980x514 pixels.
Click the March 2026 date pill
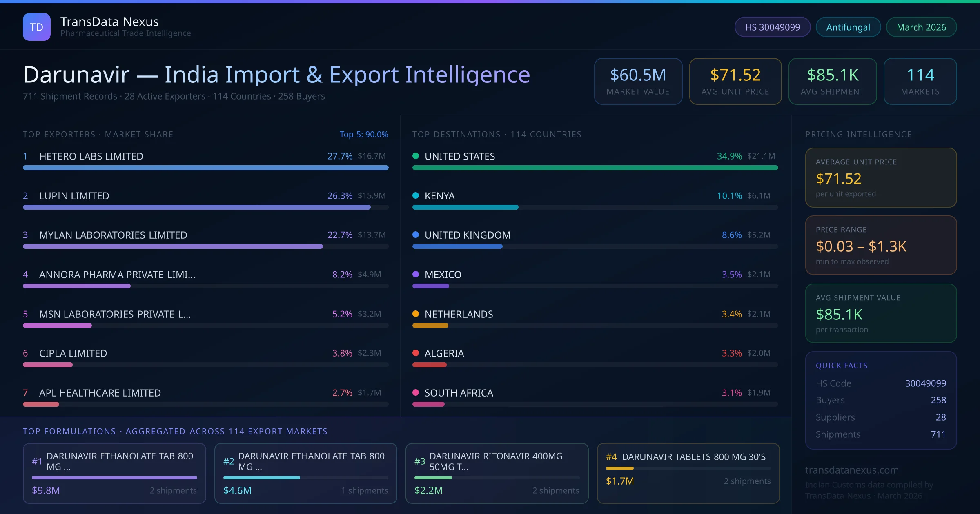point(921,27)
